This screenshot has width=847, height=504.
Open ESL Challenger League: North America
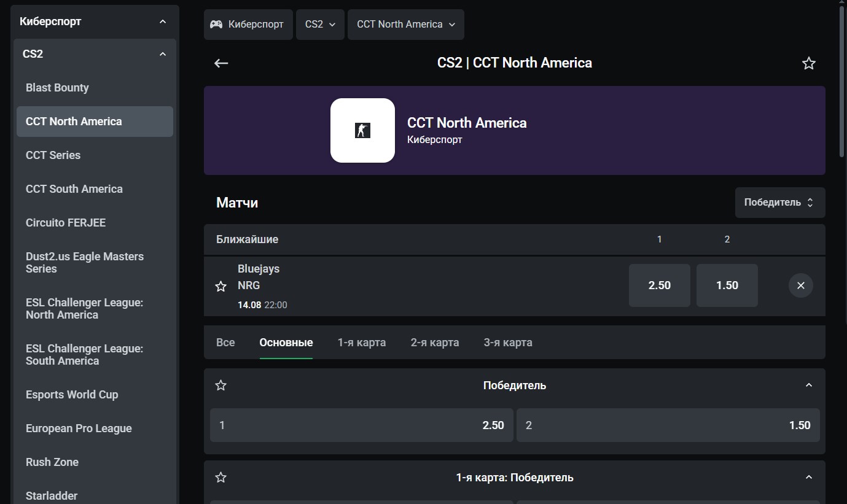pyautogui.click(x=95, y=309)
